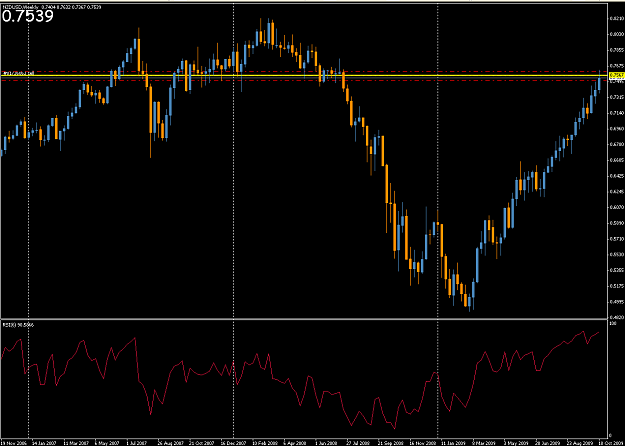Click the 6 Apr 2008 date label
The width and height of the screenshot is (625, 446).
click(295, 443)
